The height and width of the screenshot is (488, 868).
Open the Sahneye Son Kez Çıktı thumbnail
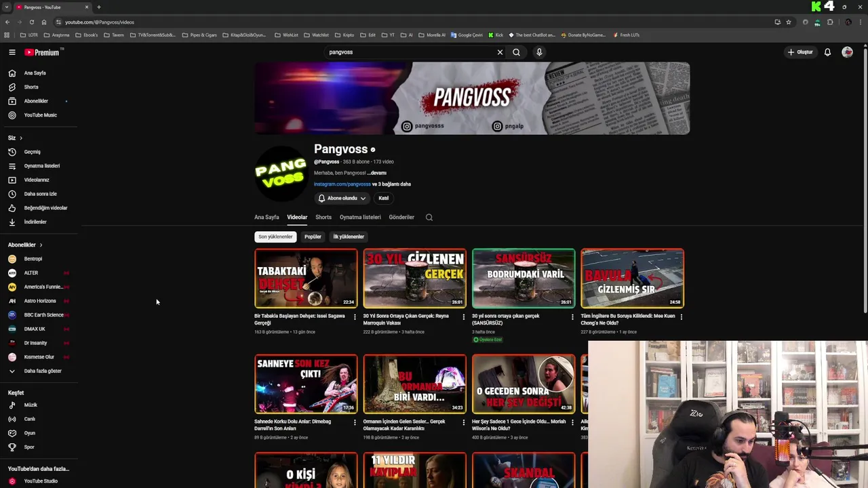(306, 384)
